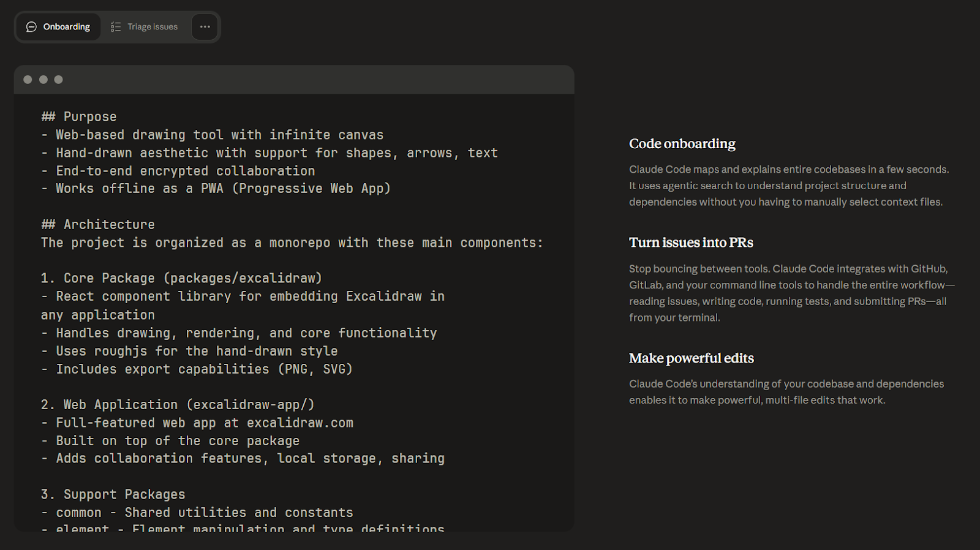Click 'Adds collaboration features, local storage, sharing' line

(243, 459)
